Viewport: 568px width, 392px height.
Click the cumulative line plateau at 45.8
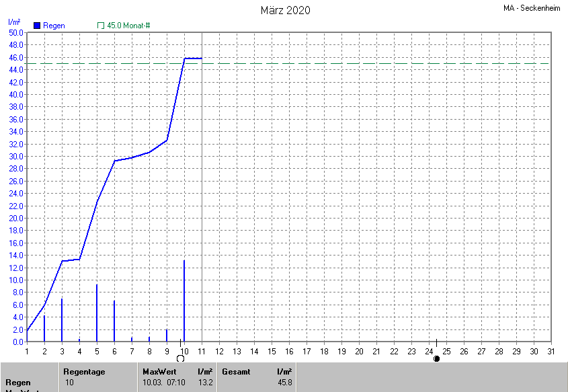click(x=194, y=58)
